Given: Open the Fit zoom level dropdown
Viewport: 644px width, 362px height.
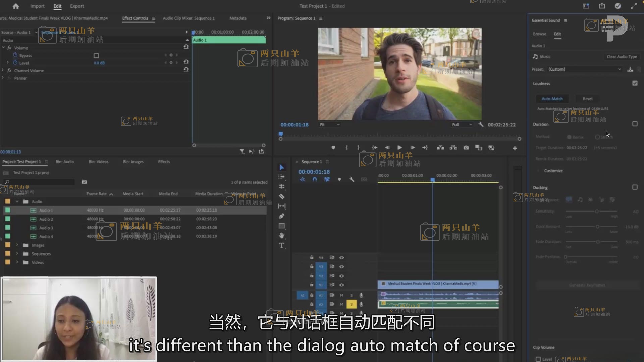Looking at the screenshot, I should pos(329,125).
